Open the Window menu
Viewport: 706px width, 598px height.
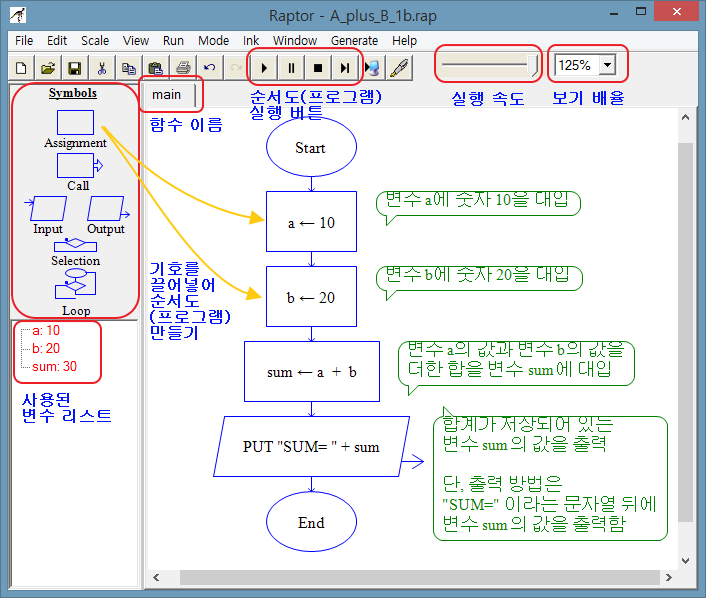[x=295, y=41]
